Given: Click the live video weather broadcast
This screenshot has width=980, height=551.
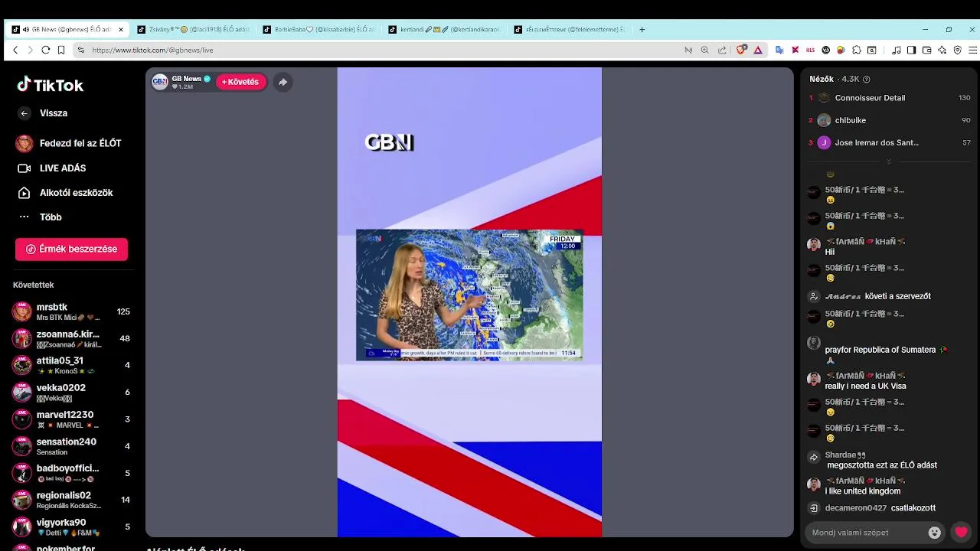Looking at the screenshot, I should click(x=469, y=295).
